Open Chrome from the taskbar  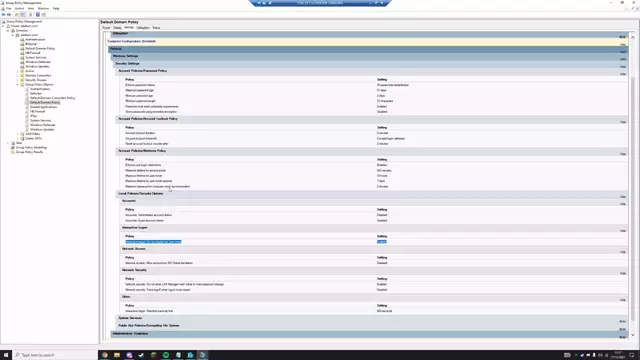105,355
